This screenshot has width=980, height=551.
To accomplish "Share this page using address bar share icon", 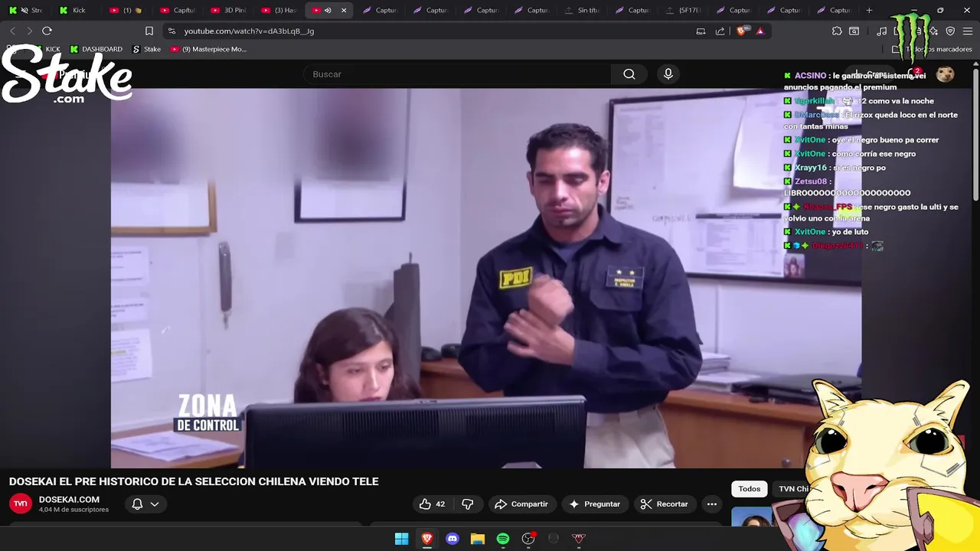I will [720, 31].
